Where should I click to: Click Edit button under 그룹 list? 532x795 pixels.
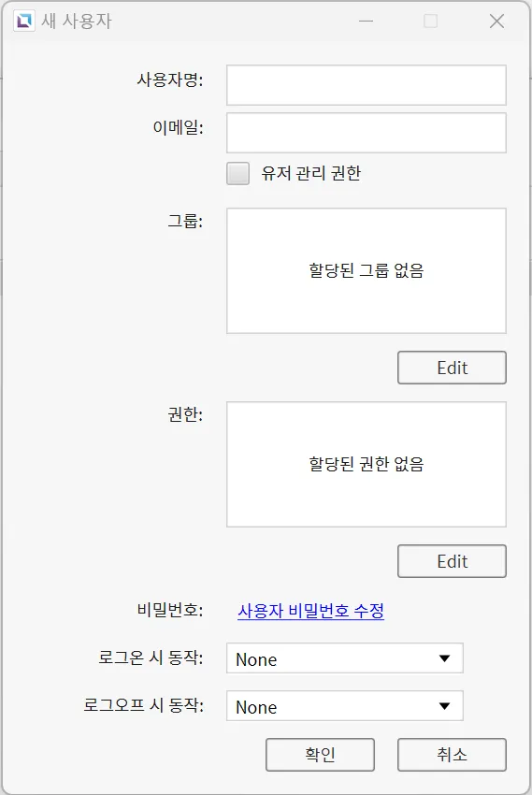[x=452, y=368]
